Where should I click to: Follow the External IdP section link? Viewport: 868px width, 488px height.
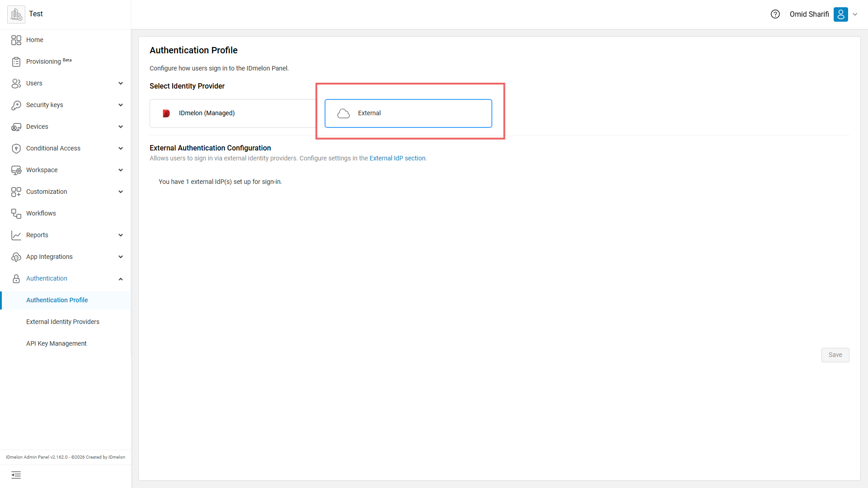pos(397,158)
